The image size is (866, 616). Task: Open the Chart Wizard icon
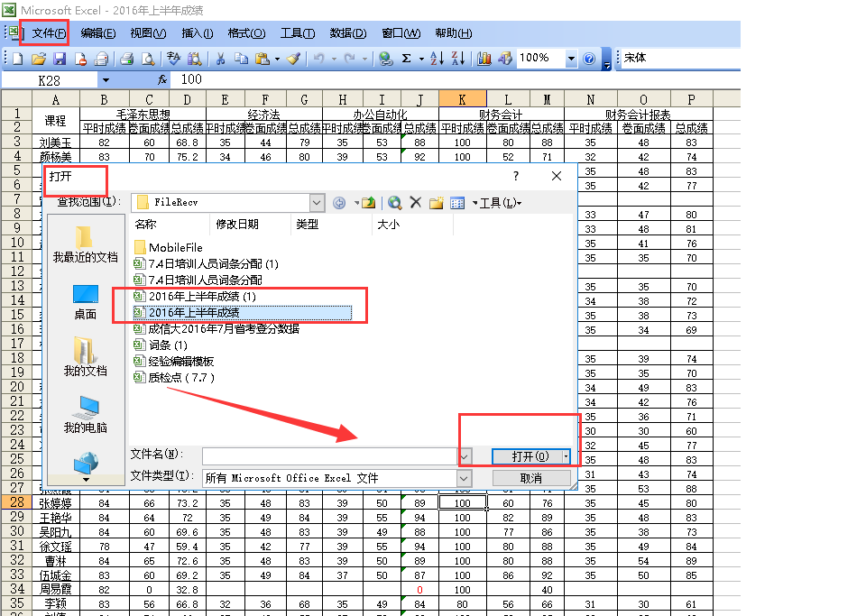tap(484, 59)
